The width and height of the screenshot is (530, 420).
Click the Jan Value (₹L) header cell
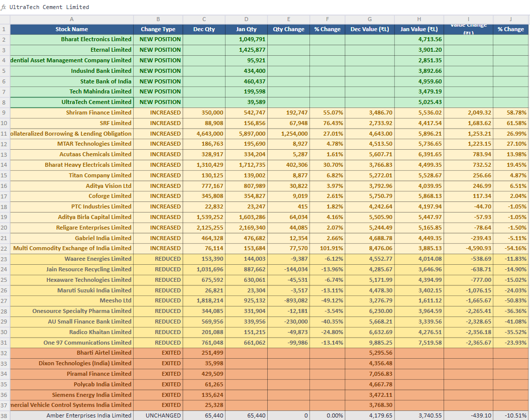click(419, 30)
